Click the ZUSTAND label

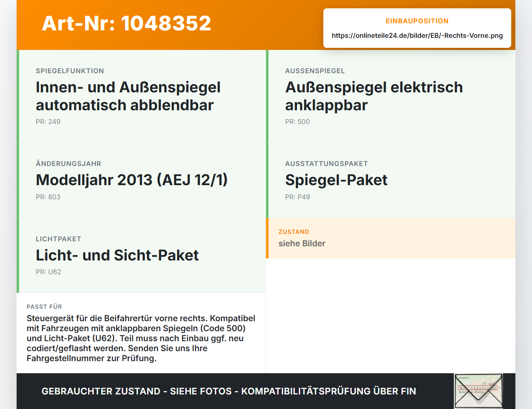pos(294,232)
